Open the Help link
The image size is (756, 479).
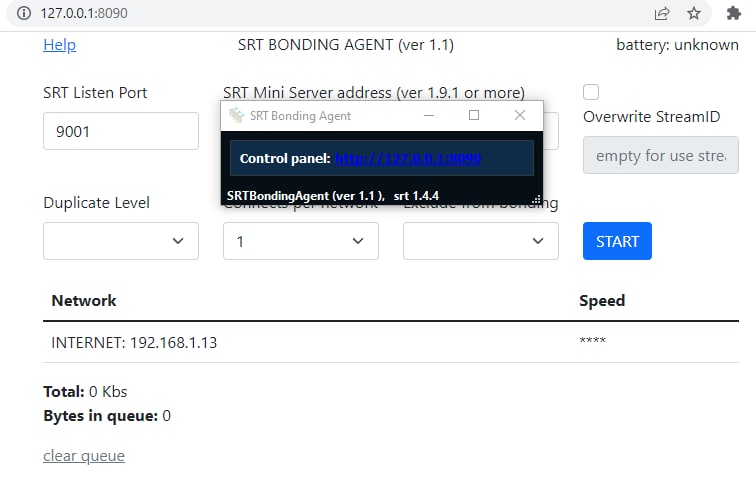coord(59,45)
